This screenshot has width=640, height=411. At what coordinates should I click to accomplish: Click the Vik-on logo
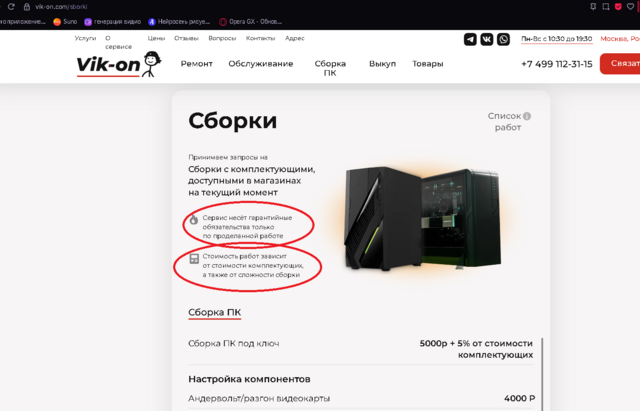(x=119, y=64)
